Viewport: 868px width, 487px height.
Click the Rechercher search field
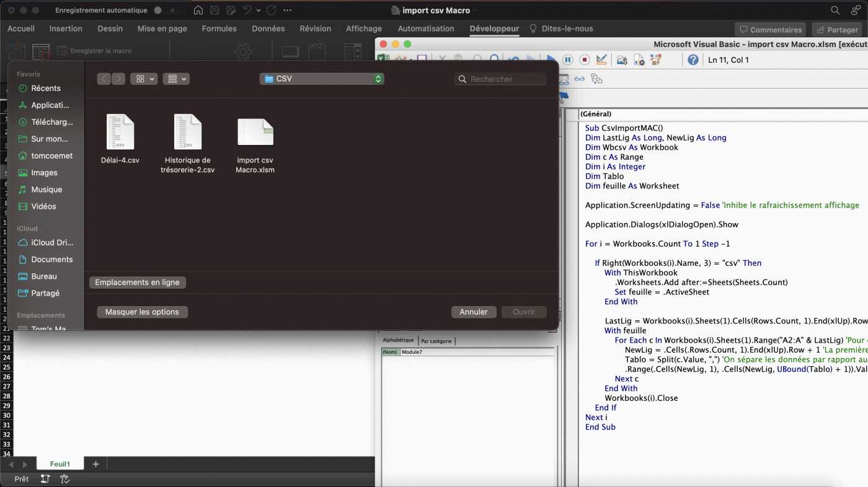point(501,79)
